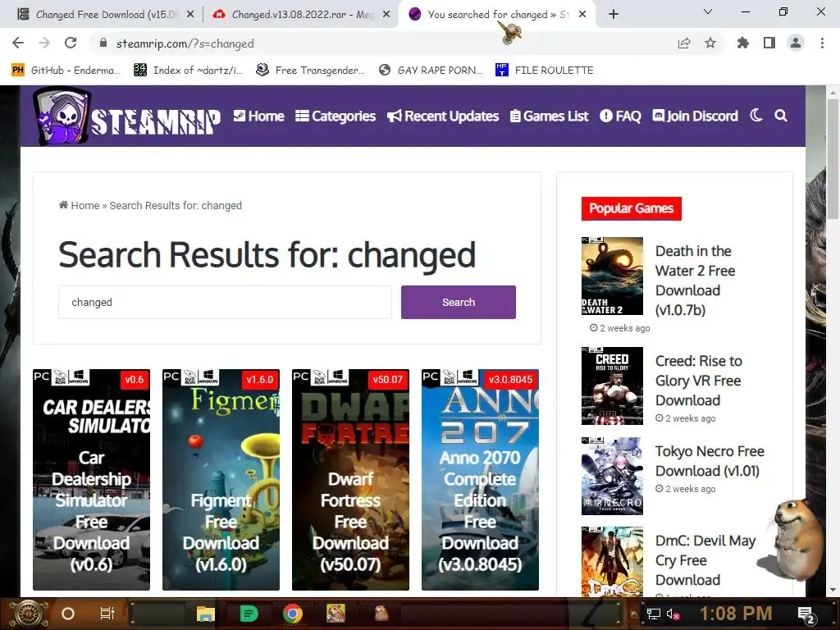Click the SteamRIP logo

(126, 116)
